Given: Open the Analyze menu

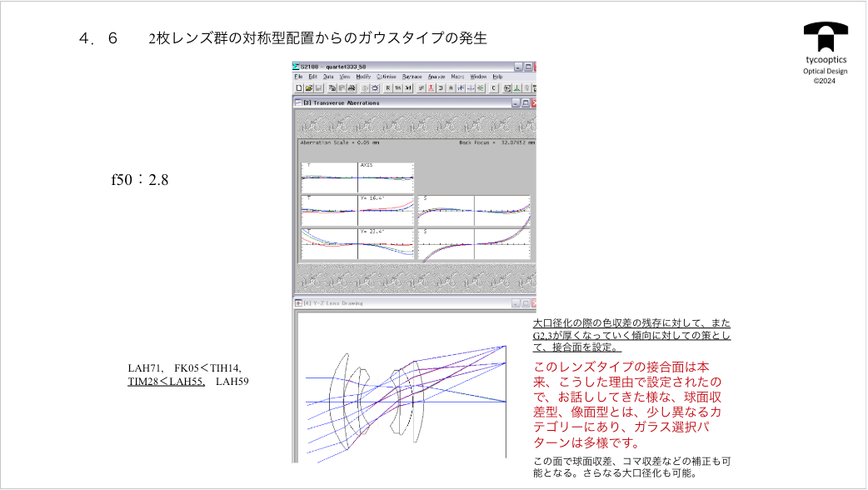Looking at the screenshot, I should 436,77.
